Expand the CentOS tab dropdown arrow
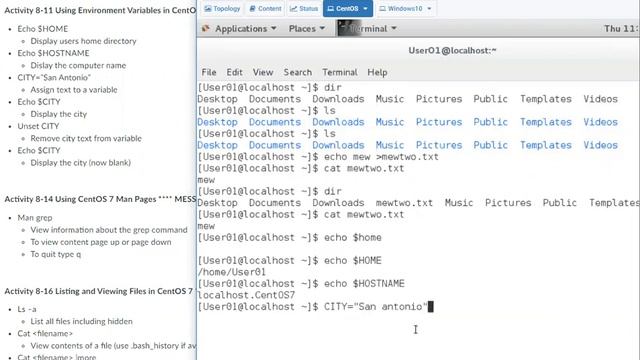Viewport: 640px width, 360px height. [x=365, y=9]
